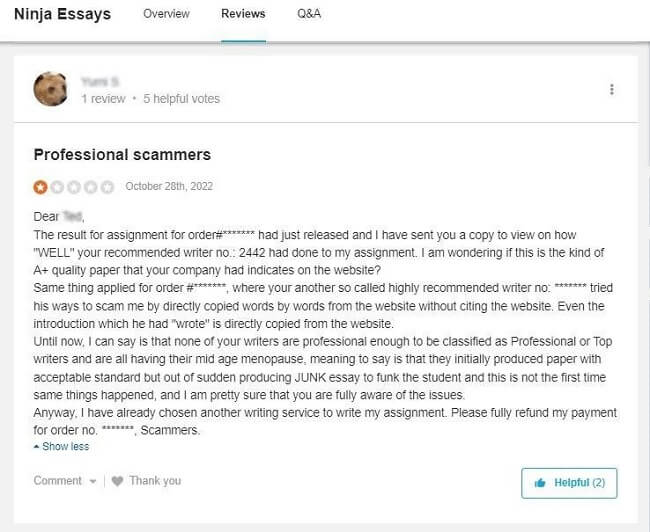Open the Q&A tab

pyautogui.click(x=309, y=14)
